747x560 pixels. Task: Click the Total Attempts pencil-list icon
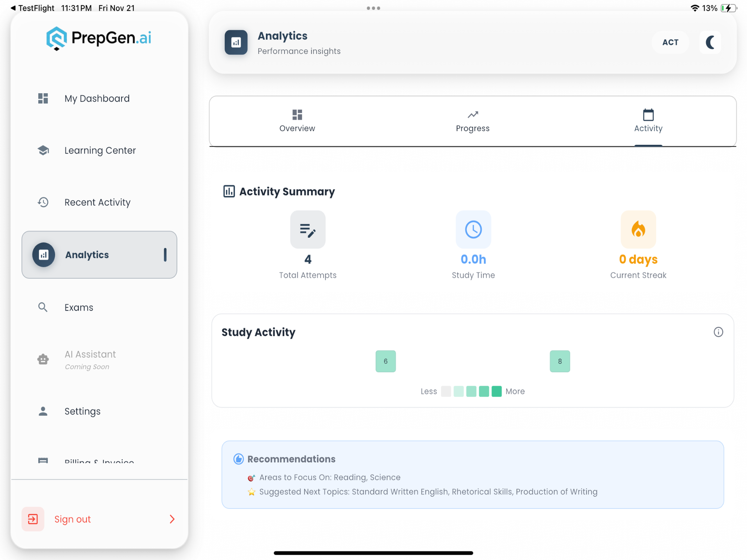tap(308, 230)
